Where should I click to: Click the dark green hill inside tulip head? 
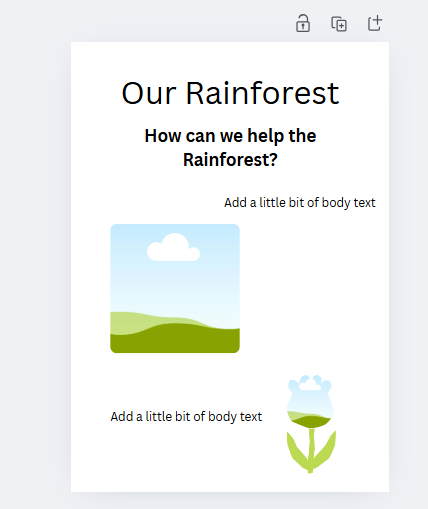(x=311, y=421)
